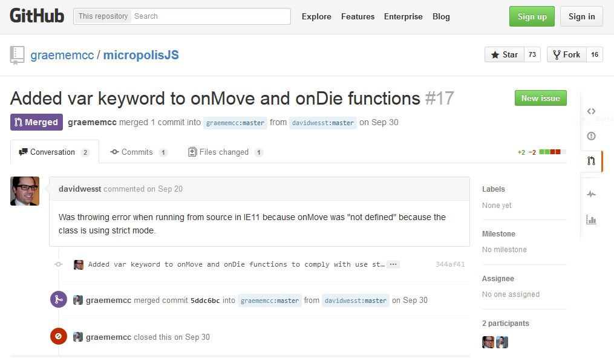Switch to the Files changed tab

(x=225, y=152)
